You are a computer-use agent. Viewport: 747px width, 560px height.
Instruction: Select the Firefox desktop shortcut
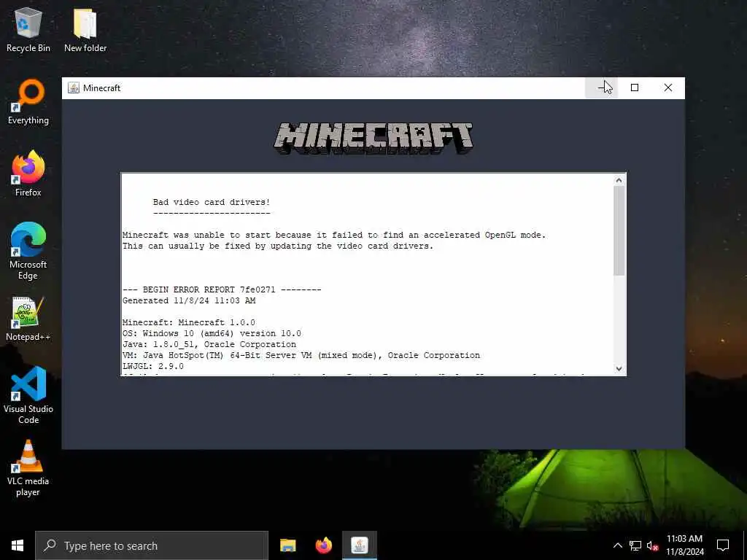[x=28, y=174]
